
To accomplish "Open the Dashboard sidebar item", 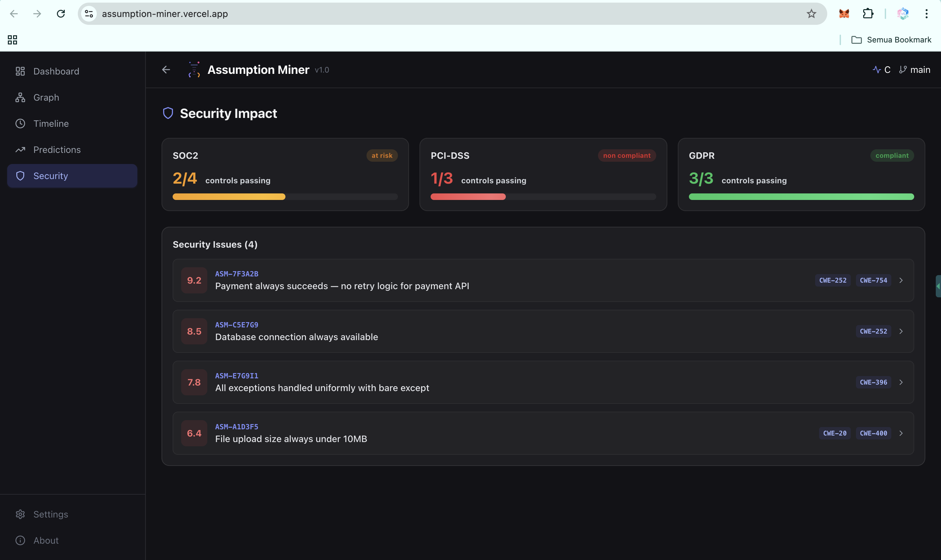I will tap(56, 71).
